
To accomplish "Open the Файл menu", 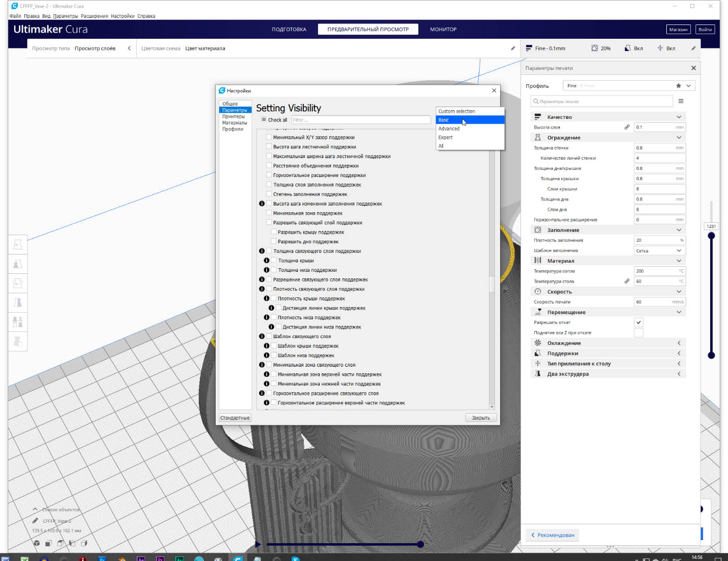I will pos(15,16).
